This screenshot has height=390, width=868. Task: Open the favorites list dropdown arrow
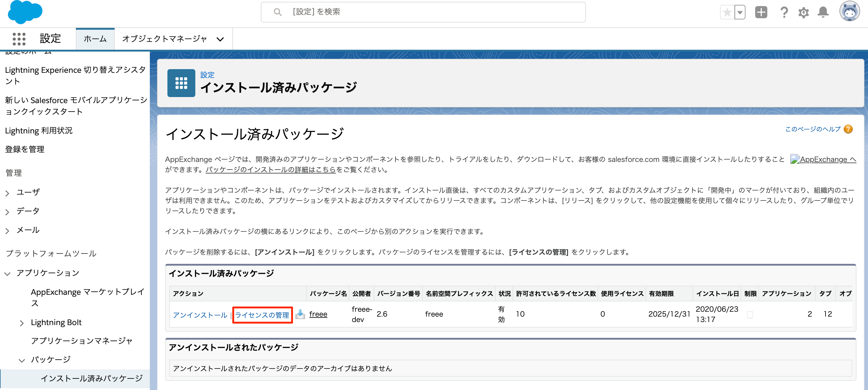pos(740,12)
